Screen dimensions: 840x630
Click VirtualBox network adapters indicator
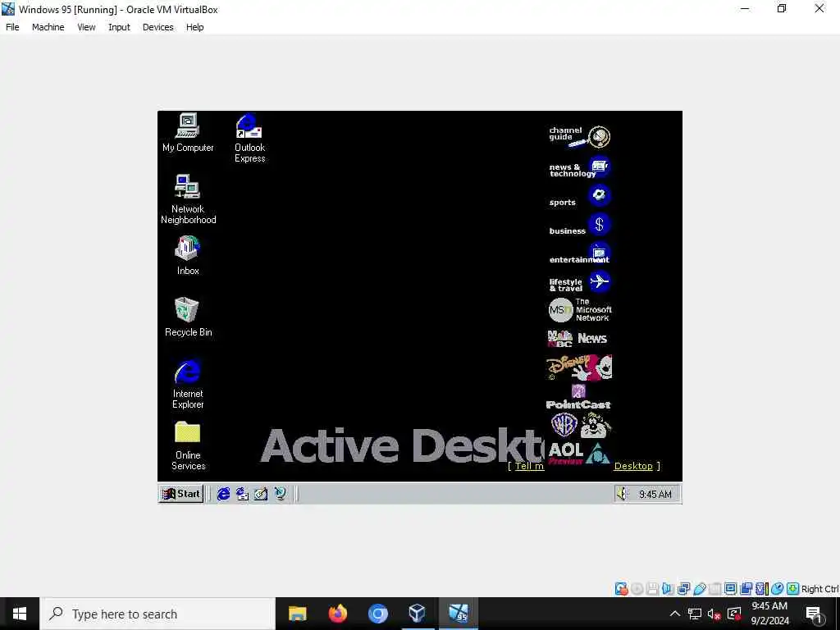(x=683, y=589)
